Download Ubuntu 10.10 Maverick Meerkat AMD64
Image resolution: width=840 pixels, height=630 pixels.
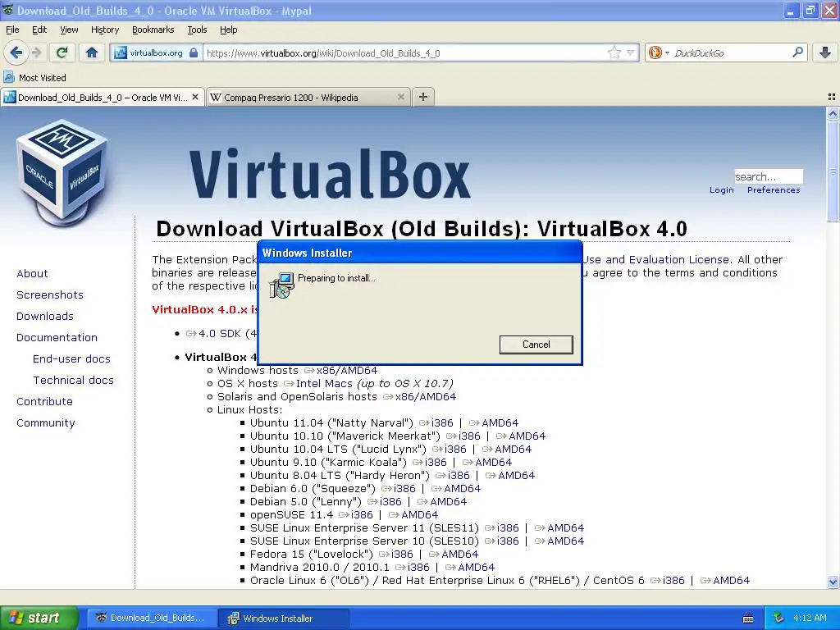521,436
